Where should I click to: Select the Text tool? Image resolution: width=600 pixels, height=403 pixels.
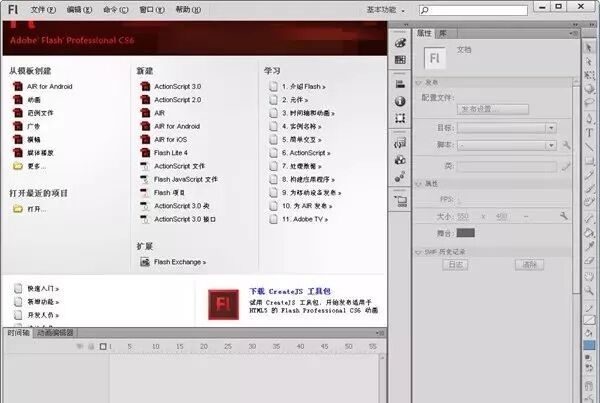(x=589, y=133)
